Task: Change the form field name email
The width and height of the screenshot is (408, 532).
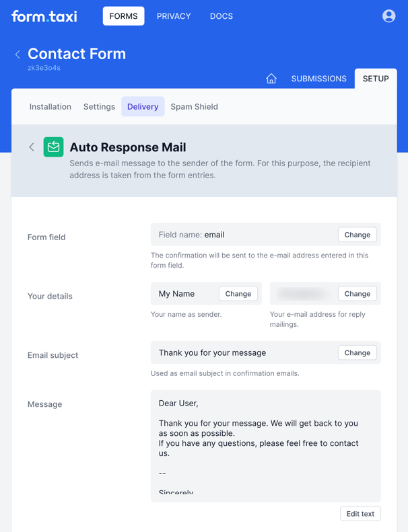Action: tap(357, 235)
